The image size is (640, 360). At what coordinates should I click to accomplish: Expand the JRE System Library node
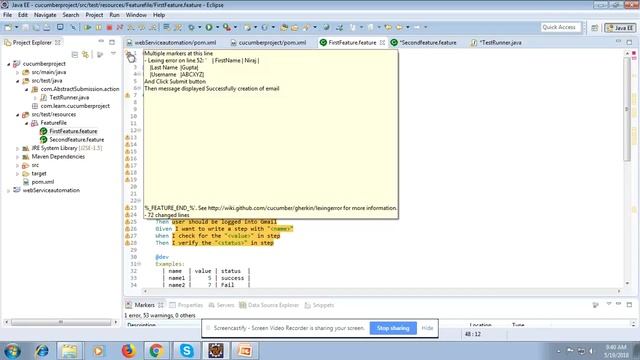[18, 149]
